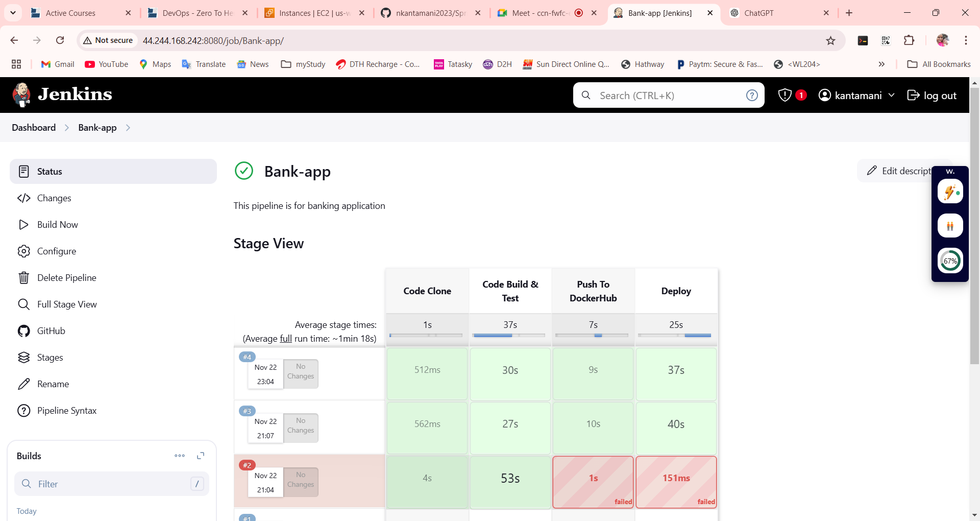Reload the page in browser

pyautogui.click(x=60, y=40)
